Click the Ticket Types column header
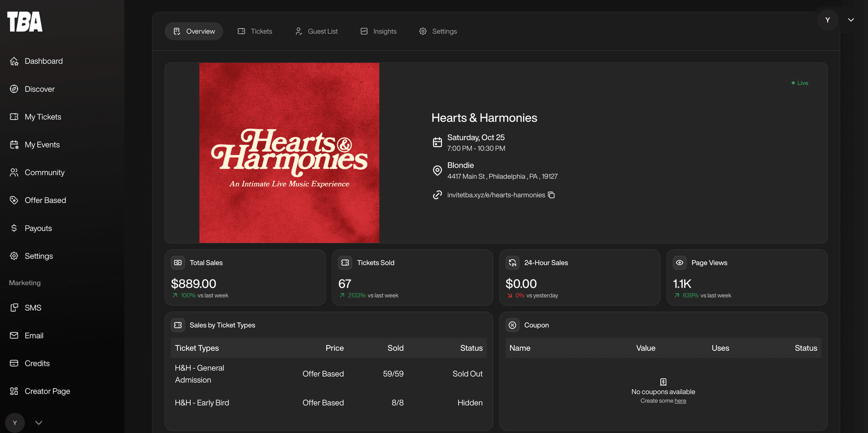This screenshot has width=868, height=433. pos(197,348)
